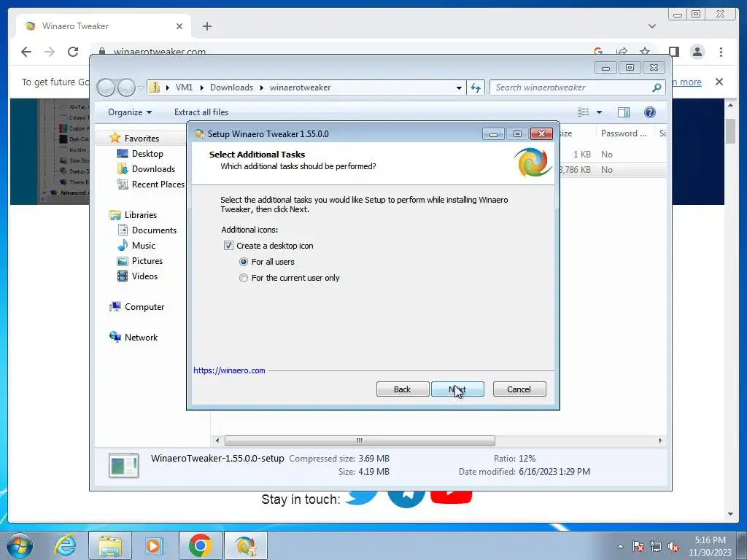The width and height of the screenshot is (747, 560).
Task: Open Internet Explorer from the taskbar
Action: [66, 545]
